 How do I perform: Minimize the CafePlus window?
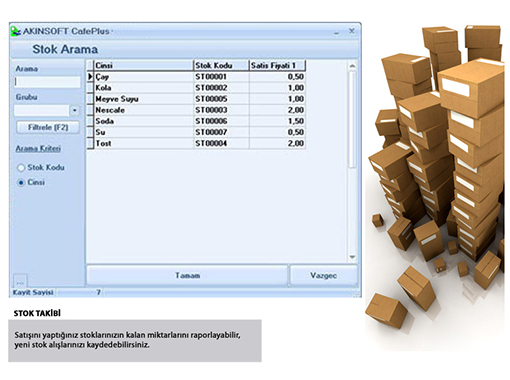tap(336, 32)
